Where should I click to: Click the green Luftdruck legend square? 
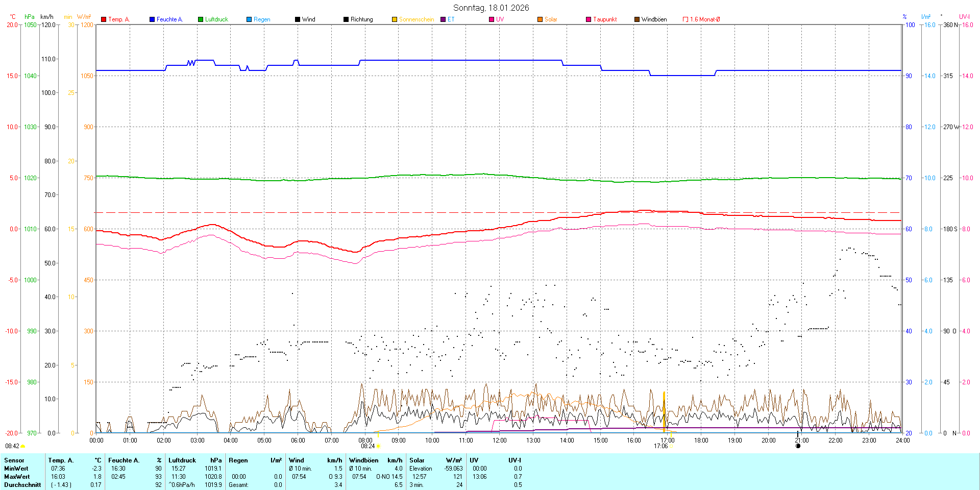[201, 19]
